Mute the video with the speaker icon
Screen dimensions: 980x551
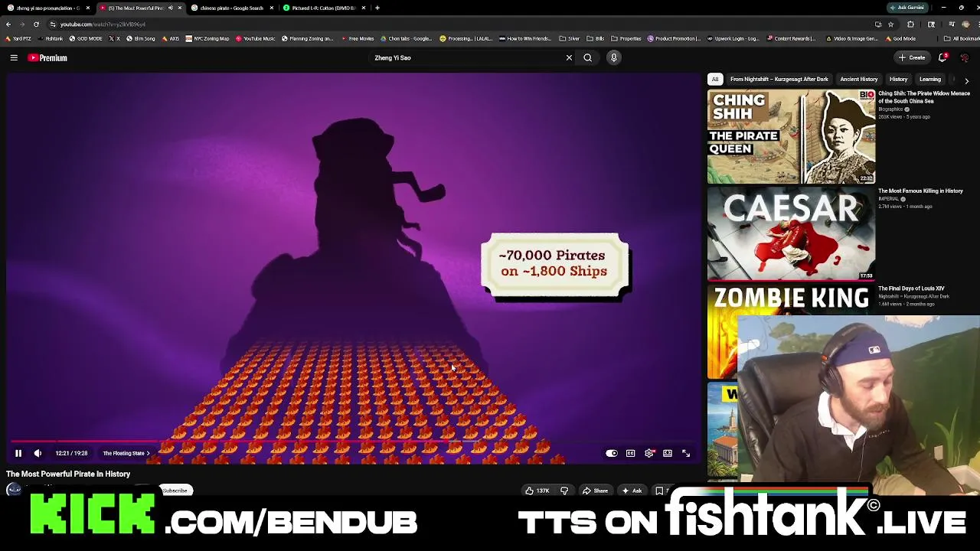[38, 453]
